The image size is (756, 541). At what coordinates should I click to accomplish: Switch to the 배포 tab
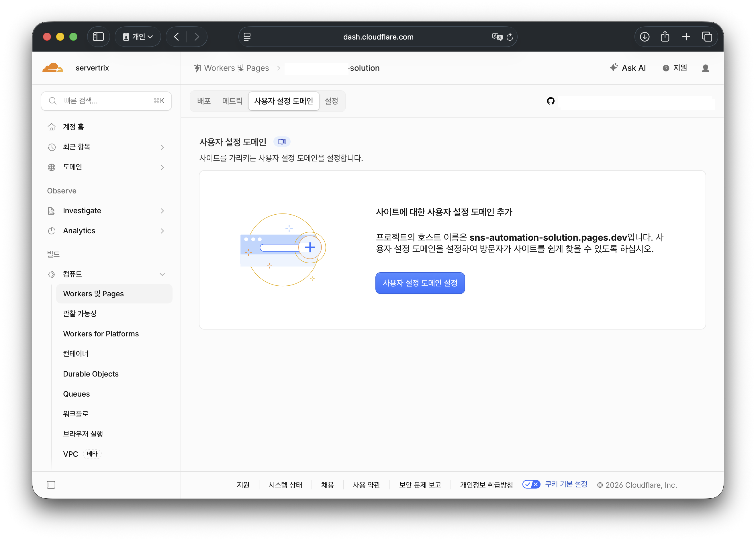[x=204, y=101]
